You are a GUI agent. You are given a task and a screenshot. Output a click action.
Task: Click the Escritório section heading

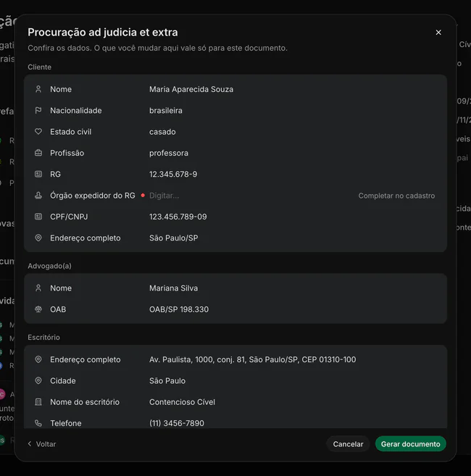click(43, 338)
